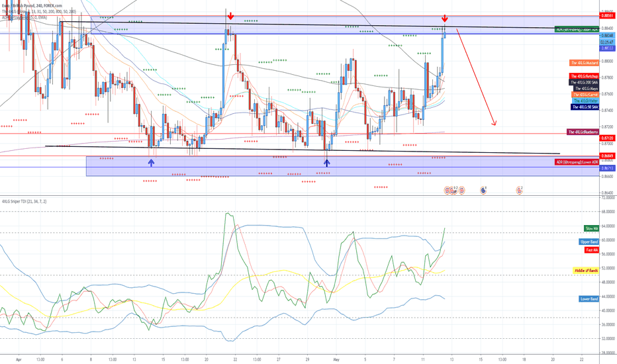Click 32.00000 on the TDI scale
Image resolution: width=617 pixels, height=364 pixels.
tap(608, 338)
